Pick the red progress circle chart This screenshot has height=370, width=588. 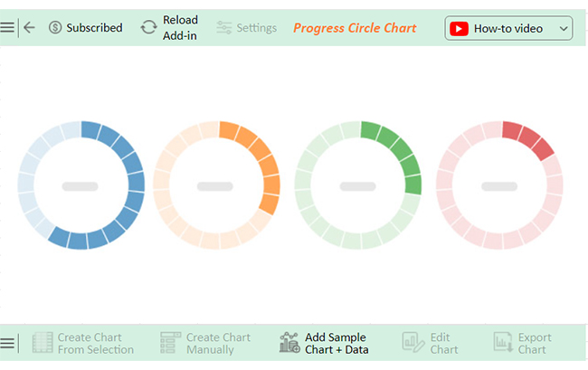point(499,185)
